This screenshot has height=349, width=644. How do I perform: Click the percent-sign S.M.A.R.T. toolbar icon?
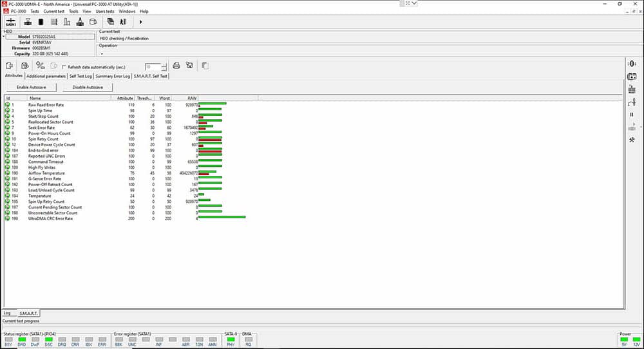pyautogui.click(x=40, y=66)
